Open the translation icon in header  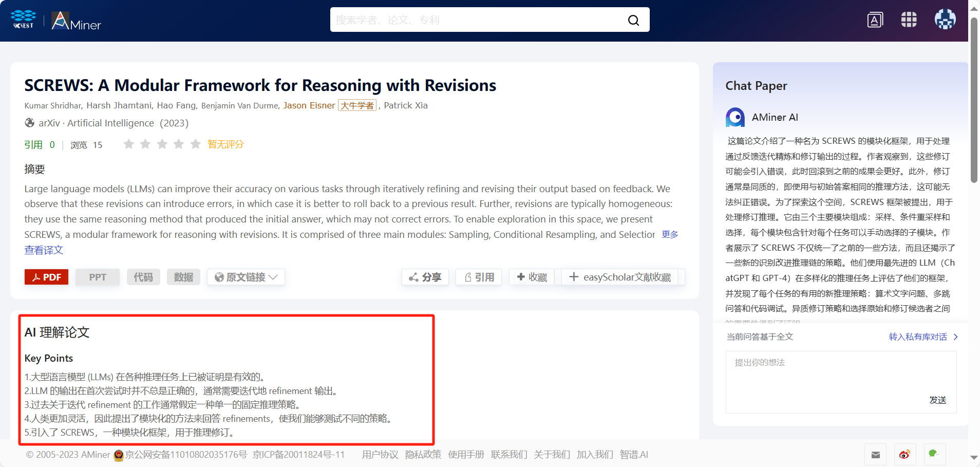(875, 20)
